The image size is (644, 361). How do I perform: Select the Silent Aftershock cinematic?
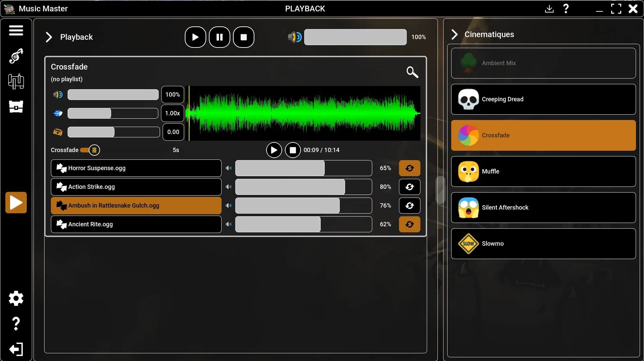tap(543, 208)
